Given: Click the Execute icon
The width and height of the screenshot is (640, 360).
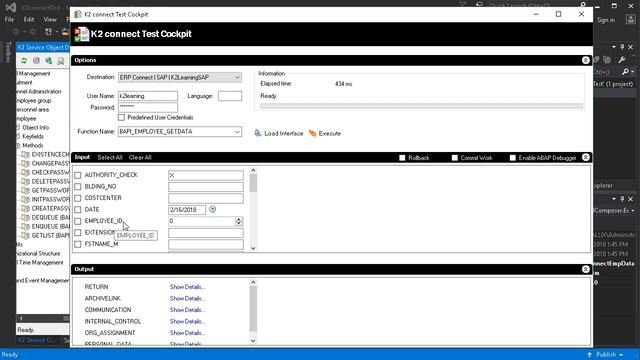Looking at the screenshot, I should pos(313,133).
